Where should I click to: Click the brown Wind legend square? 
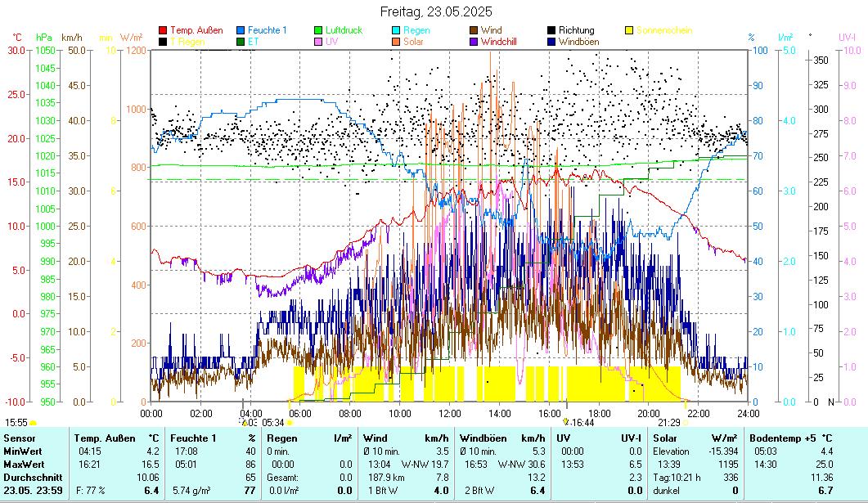click(x=474, y=30)
